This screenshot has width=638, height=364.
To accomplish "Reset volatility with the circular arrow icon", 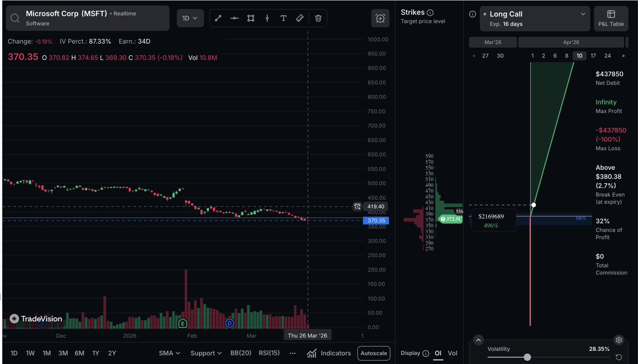I will click(x=618, y=357).
